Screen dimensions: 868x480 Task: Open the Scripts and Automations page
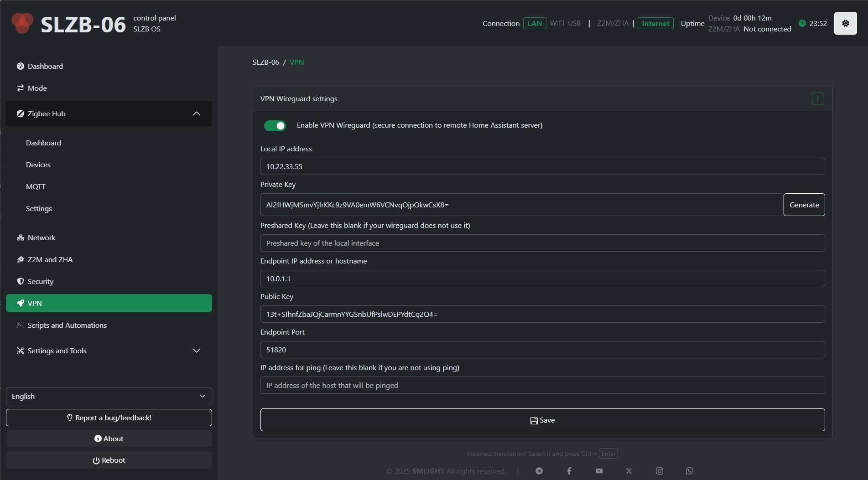[67, 325]
